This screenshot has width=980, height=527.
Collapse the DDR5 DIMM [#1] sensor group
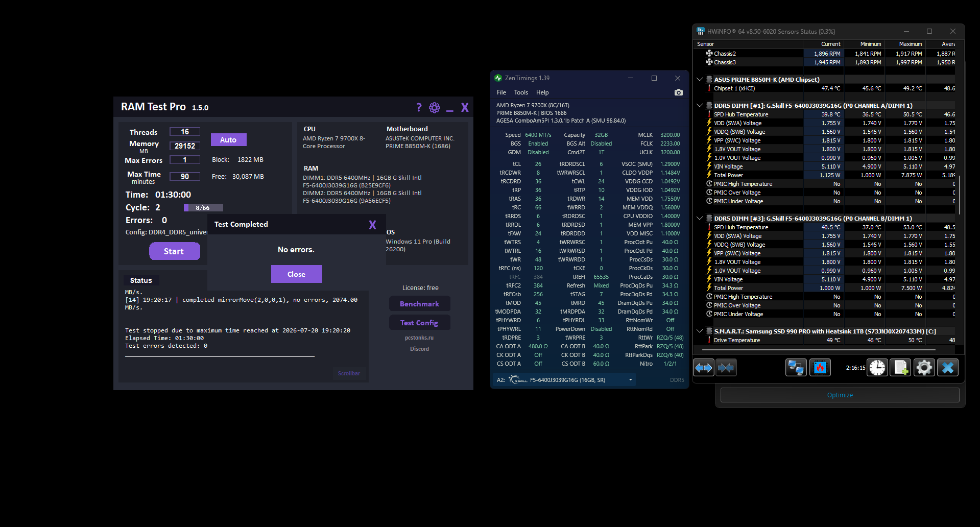pyautogui.click(x=700, y=106)
